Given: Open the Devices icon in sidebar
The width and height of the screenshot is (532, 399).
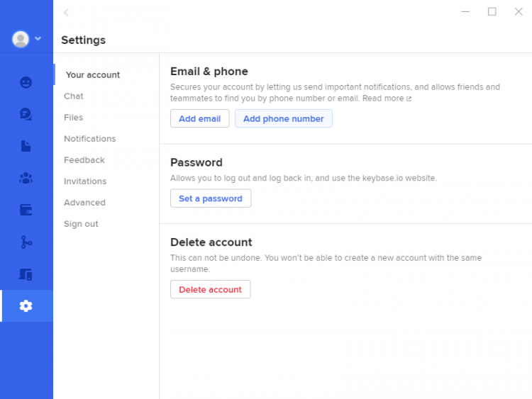Looking at the screenshot, I should pos(26,274).
